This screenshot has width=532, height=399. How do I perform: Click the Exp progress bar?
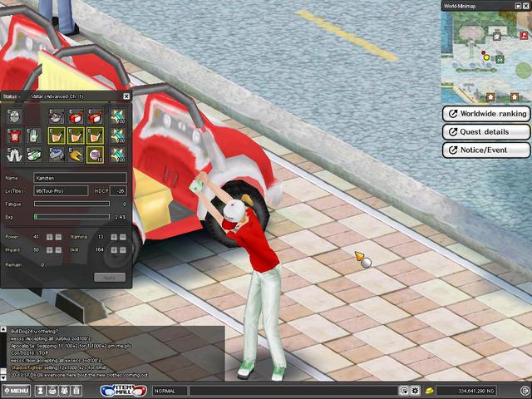click(71, 216)
